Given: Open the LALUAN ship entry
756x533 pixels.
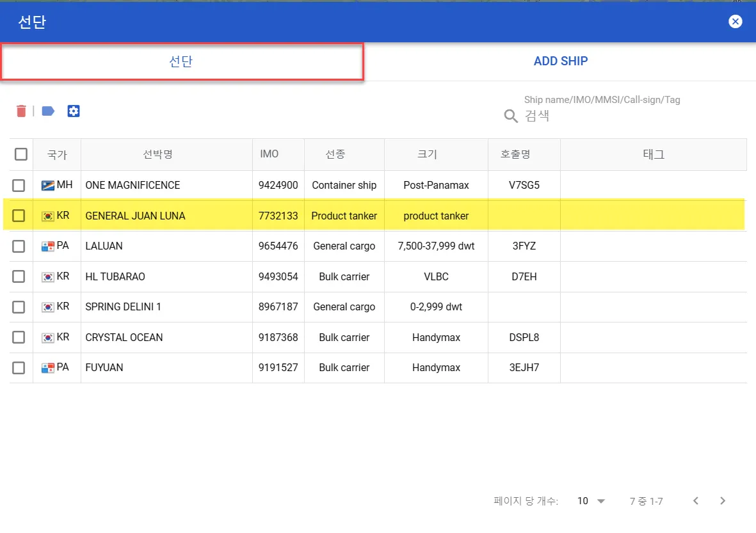Looking at the screenshot, I should click(x=104, y=246).
